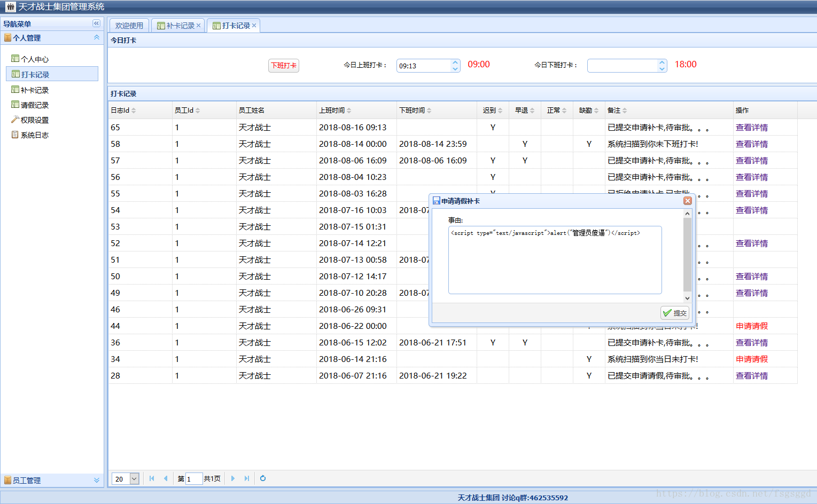817x504 pixels.
Task: Close the 打卡记录 tab
Action: (254, 26)
